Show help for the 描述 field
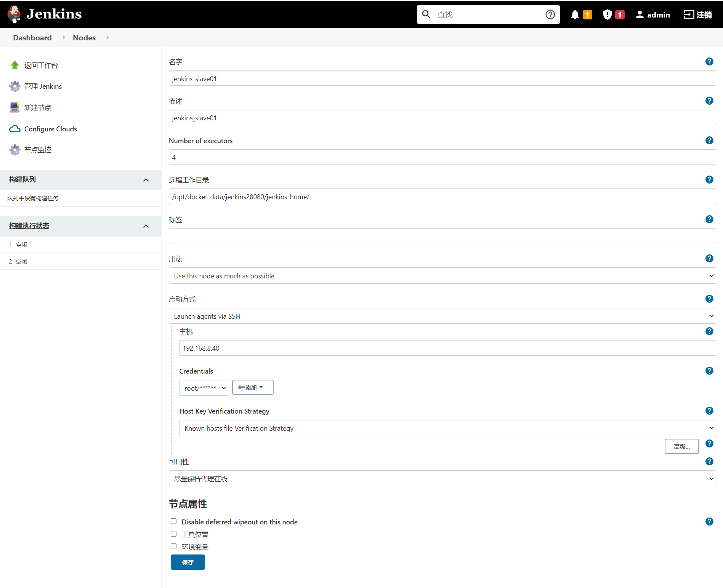Screen dimensions: 723x588 [709, 101]
